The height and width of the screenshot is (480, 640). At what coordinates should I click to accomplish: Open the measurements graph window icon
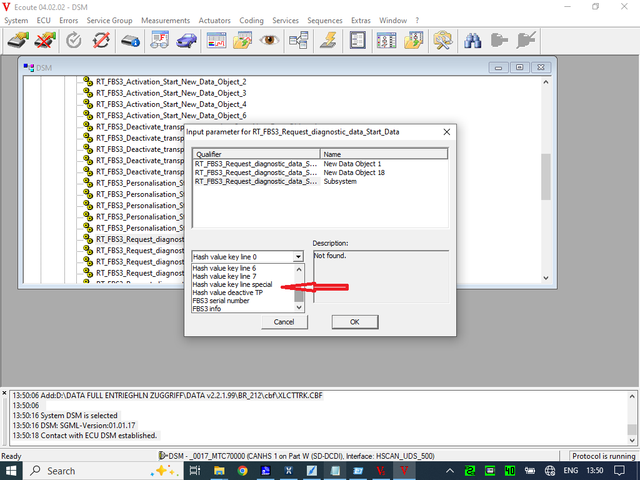coord(216,40)
